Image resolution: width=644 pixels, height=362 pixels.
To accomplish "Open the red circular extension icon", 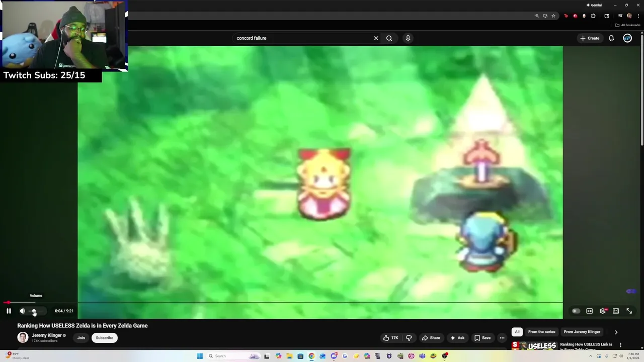I will pyautogui.click(x=575, y=16).
